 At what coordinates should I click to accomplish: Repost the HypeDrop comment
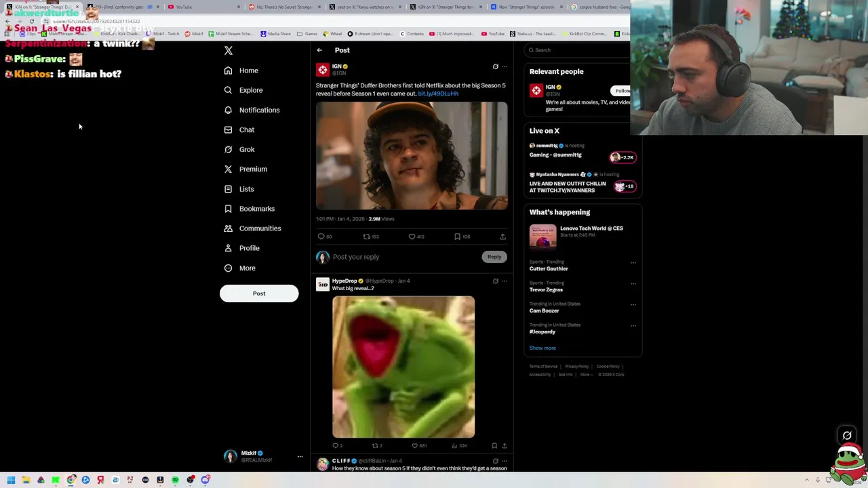374,446
